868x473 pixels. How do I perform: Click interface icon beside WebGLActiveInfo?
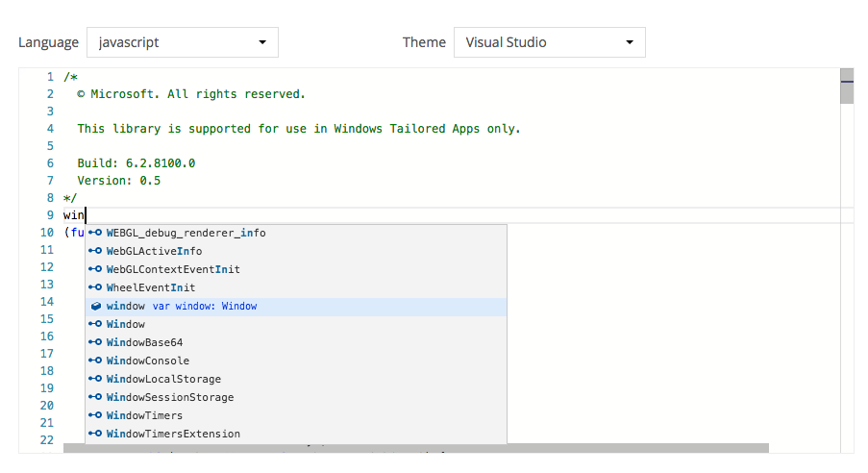(95, 251)
